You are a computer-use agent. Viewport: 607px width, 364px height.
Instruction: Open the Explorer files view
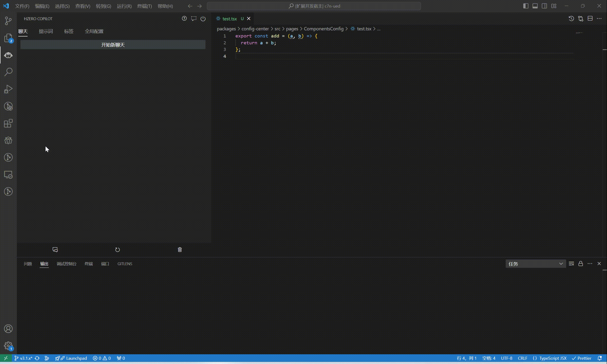coord(8,38)
